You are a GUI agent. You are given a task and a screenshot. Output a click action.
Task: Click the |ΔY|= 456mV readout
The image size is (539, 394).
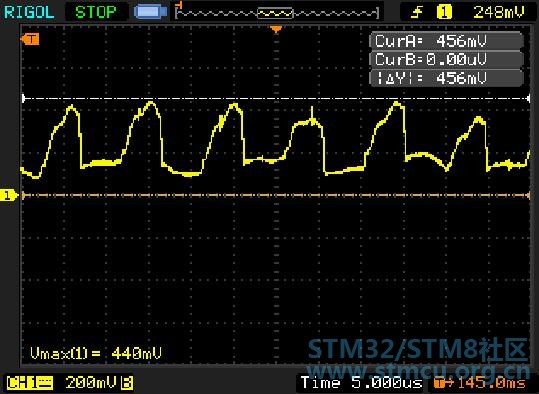pos(447,78)
